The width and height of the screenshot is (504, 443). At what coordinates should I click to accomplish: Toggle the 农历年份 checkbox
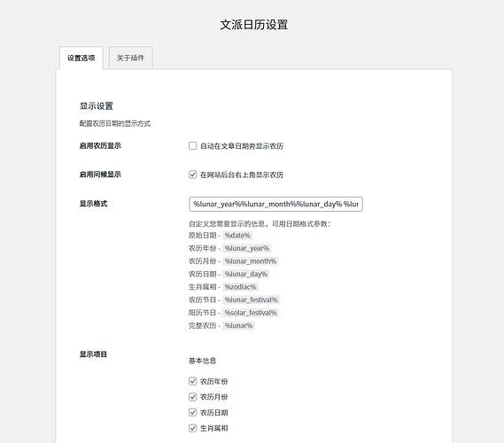click(192, 381)
